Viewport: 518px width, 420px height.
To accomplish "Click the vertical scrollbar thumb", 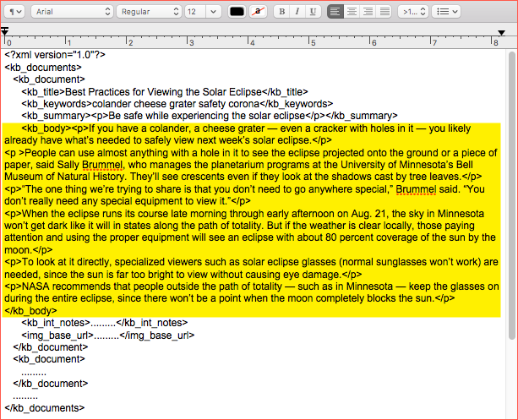I will click(512, 195).
